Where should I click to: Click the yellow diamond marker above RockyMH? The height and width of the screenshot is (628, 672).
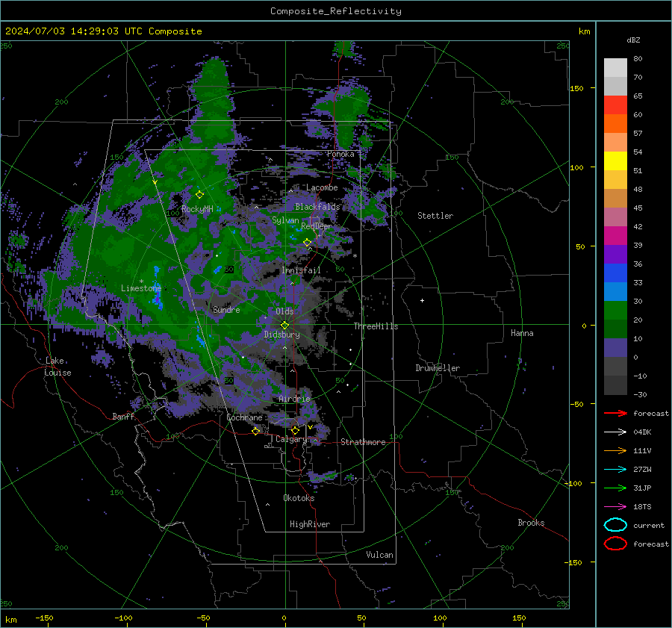pos(199,195)
